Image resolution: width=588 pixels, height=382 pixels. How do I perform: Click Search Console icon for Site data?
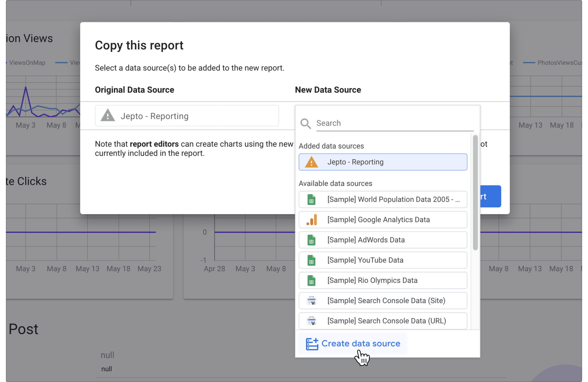point(311,301)
